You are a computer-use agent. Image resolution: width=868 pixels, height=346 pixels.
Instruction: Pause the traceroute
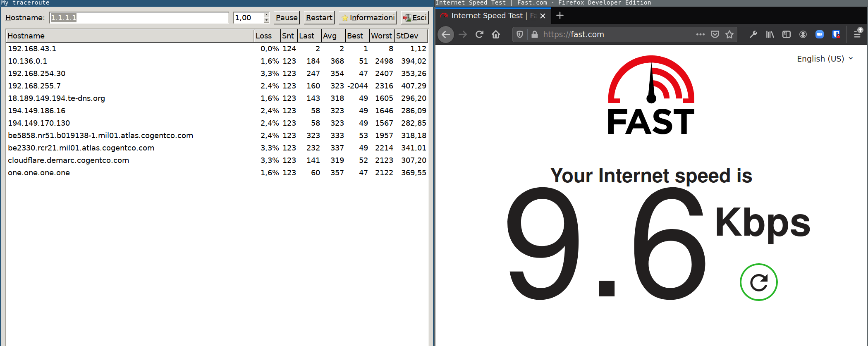pos(286,18)
